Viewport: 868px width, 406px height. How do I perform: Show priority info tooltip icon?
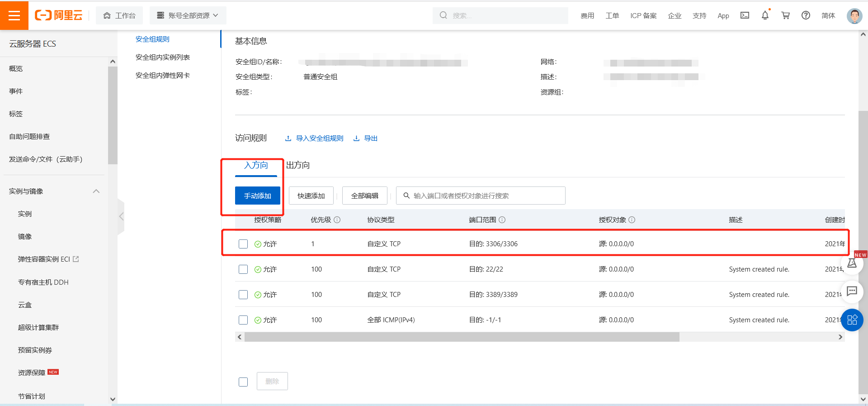[x=337, y=220]
